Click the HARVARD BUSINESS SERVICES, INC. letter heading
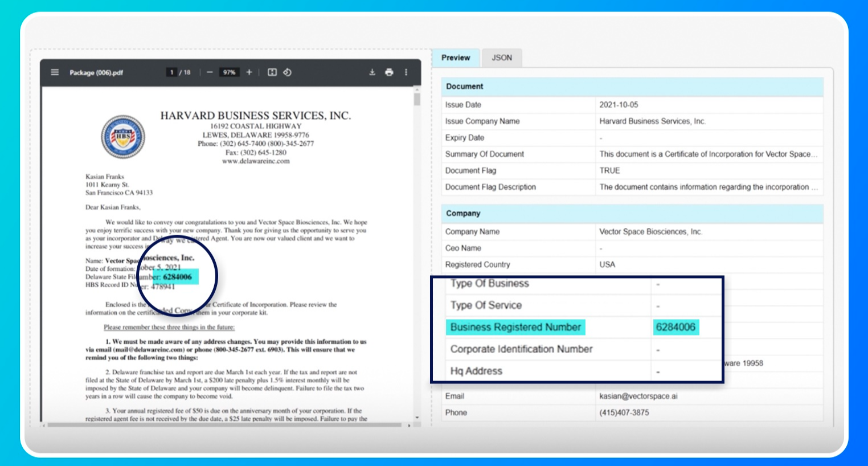The image size is (868, 466). (256, 116)
